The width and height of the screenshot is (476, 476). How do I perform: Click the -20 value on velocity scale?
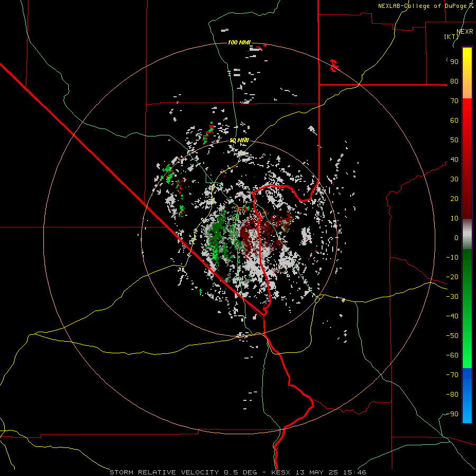pyautogui.click(x=452, y=277)
